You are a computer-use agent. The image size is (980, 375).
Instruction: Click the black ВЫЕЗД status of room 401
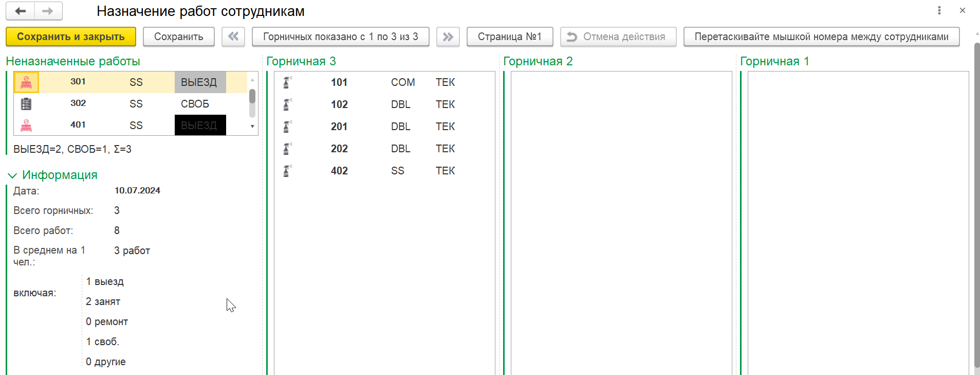200,126
